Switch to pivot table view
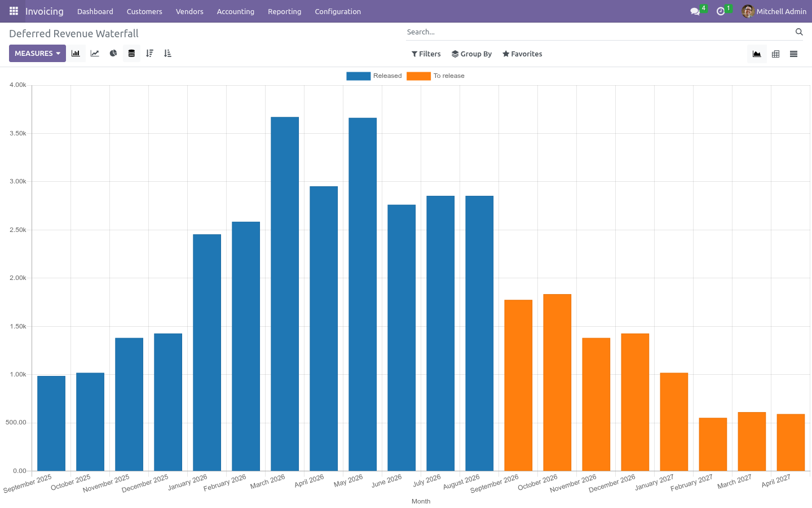 775,54
